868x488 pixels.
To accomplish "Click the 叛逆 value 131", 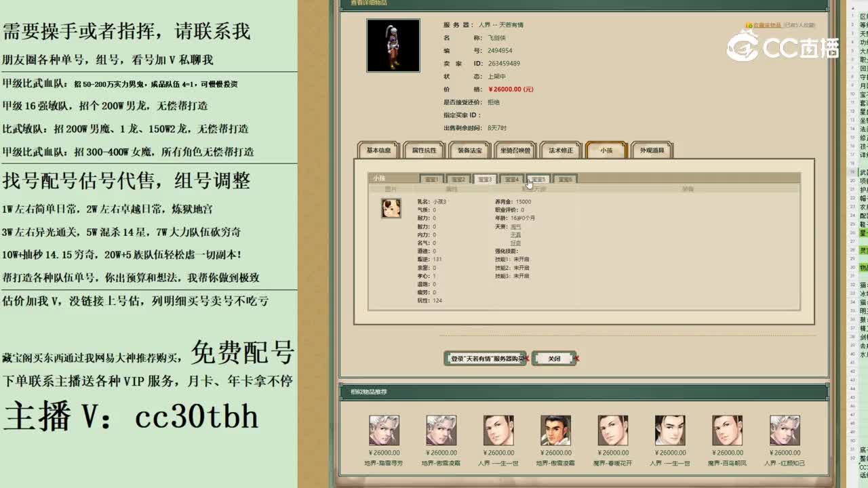I will click(437, 259).
